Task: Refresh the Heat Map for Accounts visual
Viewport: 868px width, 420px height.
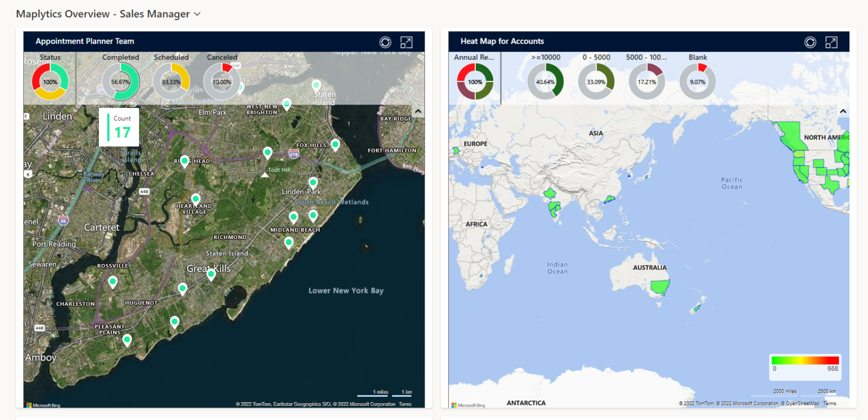Action: [810, 41]
